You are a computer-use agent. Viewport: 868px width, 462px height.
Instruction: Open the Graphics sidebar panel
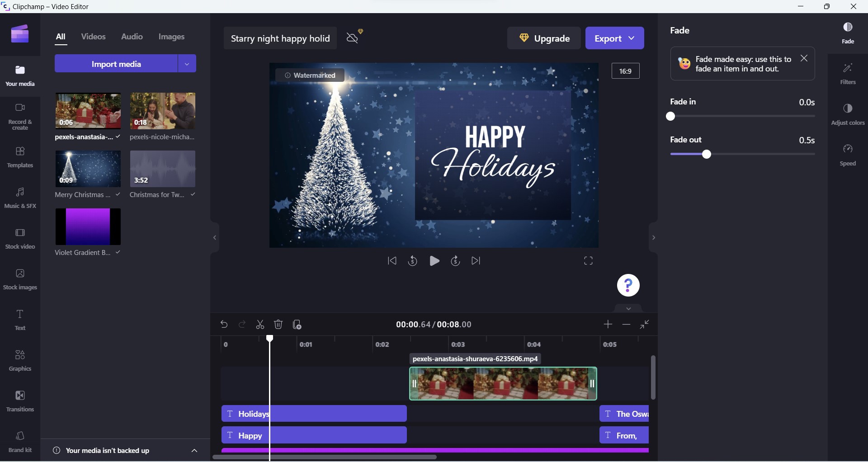click(20, 360)
